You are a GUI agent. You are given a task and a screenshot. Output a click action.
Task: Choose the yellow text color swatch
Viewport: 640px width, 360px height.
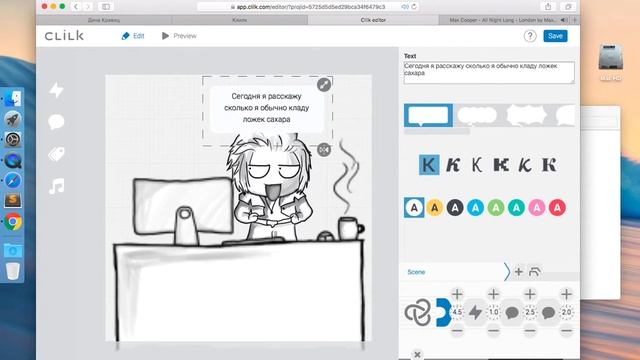point(435,207)
